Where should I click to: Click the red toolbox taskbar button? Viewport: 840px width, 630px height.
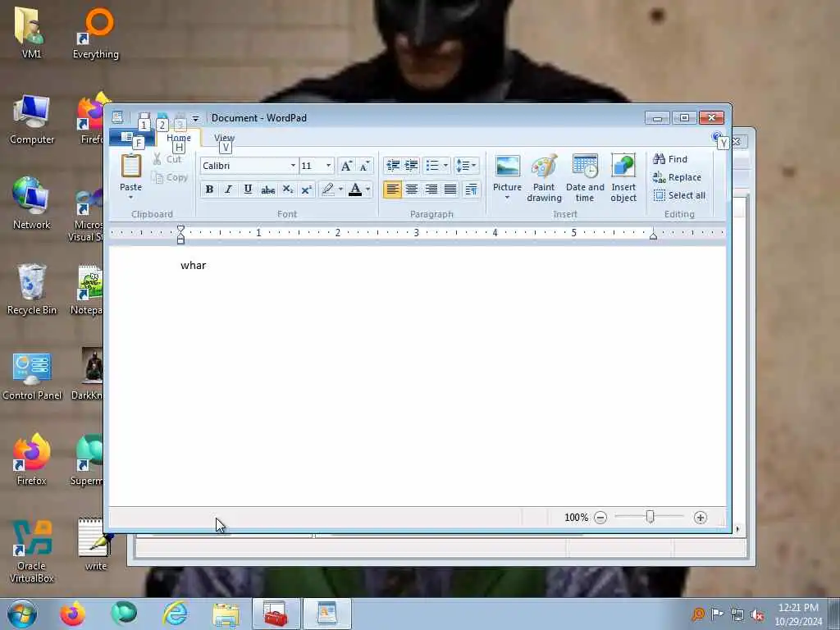276,614
